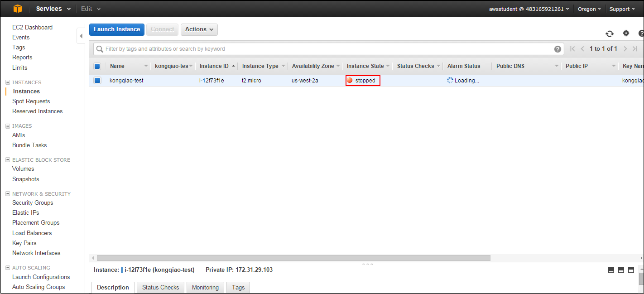Click the Launch Instance button
Image resolution: width=644 pixels, height=294 pixels.
117,29
